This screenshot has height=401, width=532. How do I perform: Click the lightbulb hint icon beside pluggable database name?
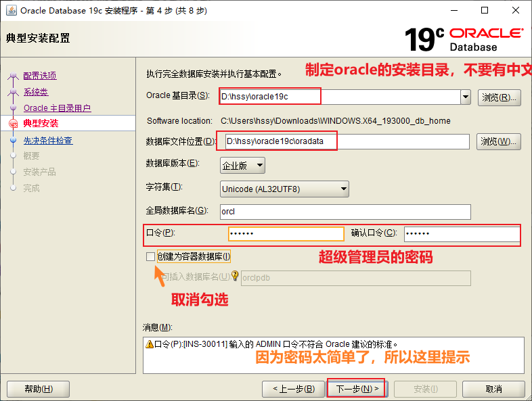[235, 275]
